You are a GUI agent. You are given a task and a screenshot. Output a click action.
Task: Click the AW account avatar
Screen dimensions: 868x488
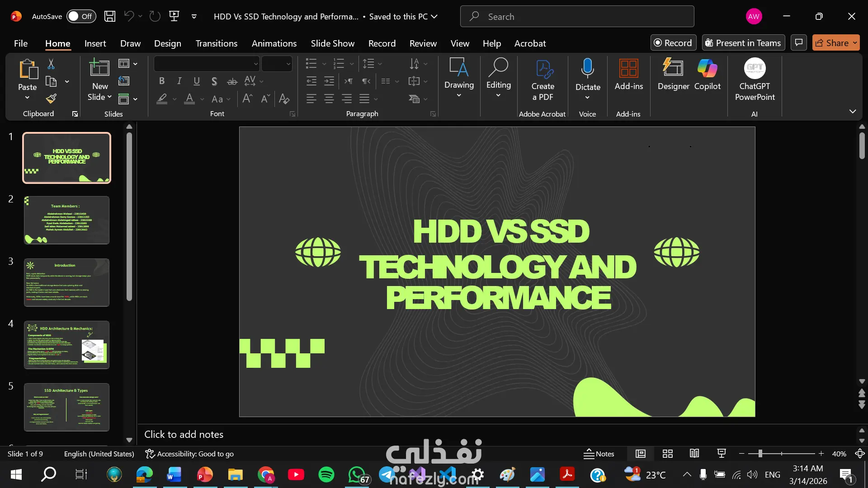[x=754, y=16]
